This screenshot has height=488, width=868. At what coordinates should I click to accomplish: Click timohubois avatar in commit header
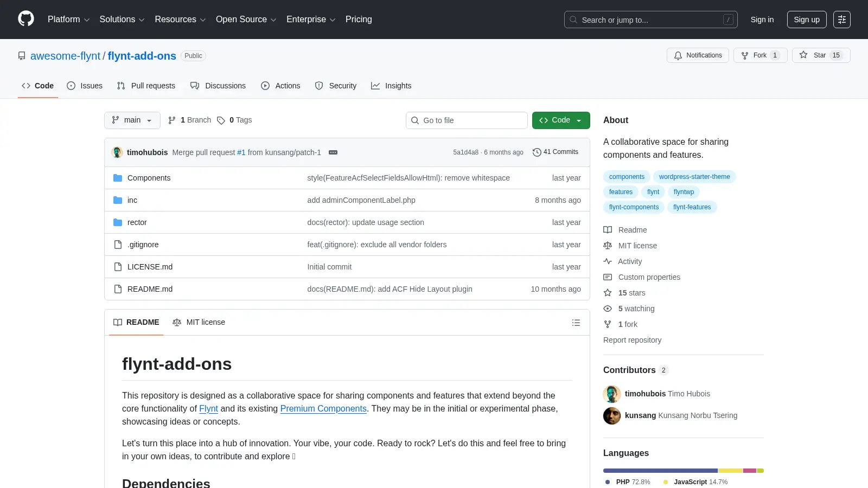coord(117,152)
